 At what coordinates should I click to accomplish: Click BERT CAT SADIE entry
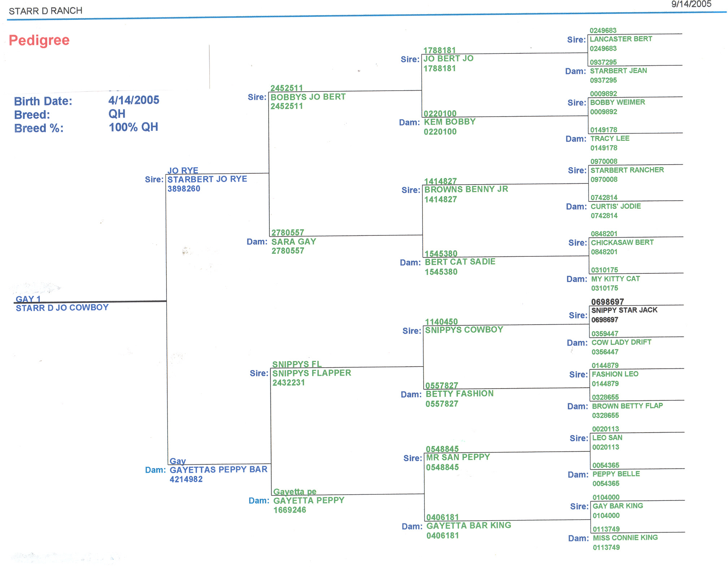pos(460,262)
